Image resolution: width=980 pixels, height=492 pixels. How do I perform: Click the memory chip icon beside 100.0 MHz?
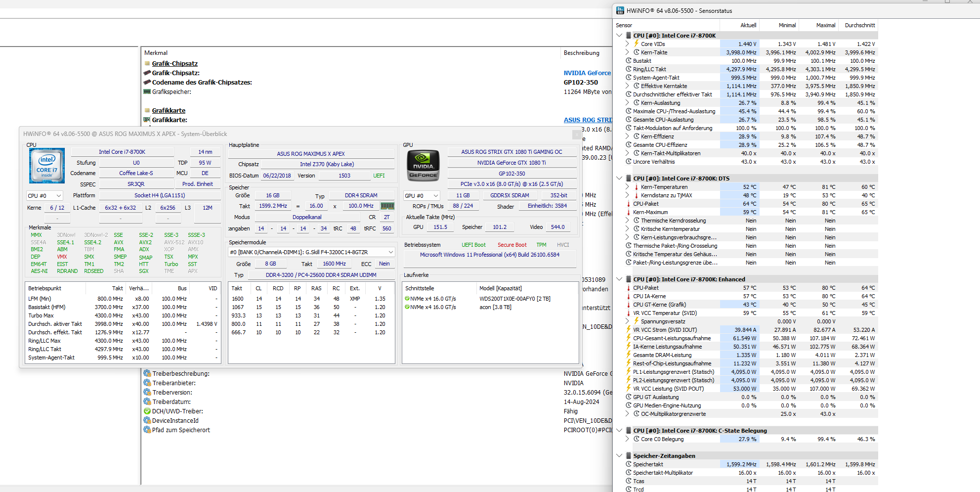[387, 206]
